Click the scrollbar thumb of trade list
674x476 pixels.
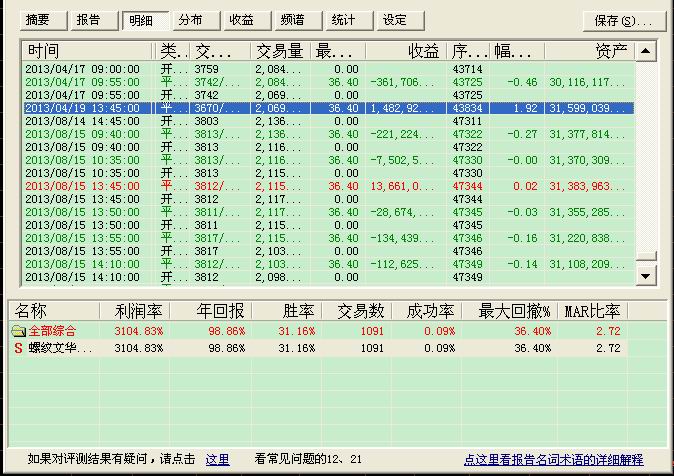pyautogui.click(x=646, y=256)
